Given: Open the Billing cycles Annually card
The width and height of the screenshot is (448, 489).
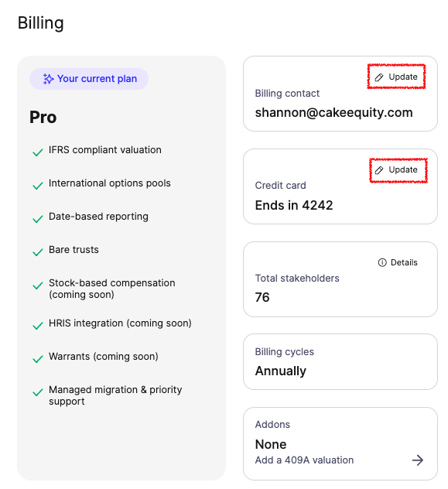Looking at the screenshot, I should (340, 362).
